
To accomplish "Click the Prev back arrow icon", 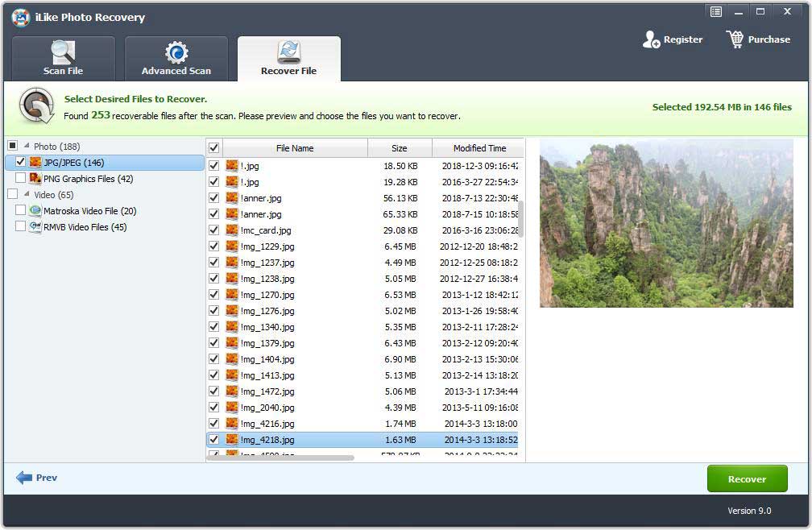I will tap(24, 478).
